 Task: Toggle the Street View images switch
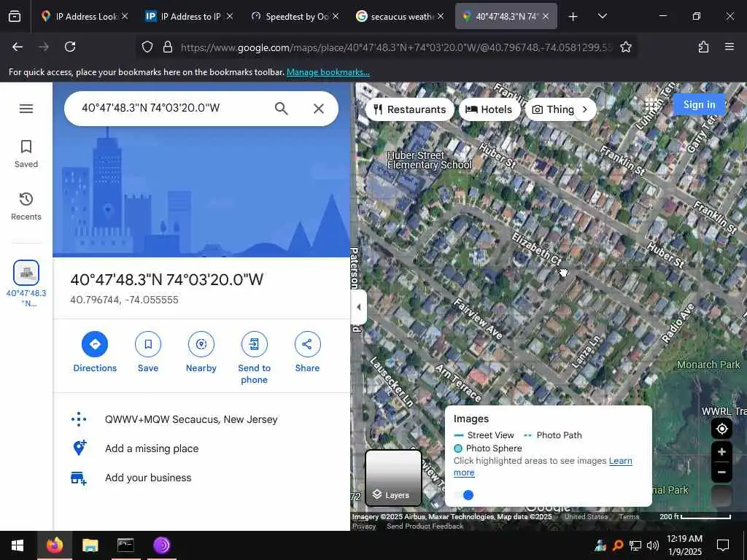pyautogui.click(x=464, y=495)
